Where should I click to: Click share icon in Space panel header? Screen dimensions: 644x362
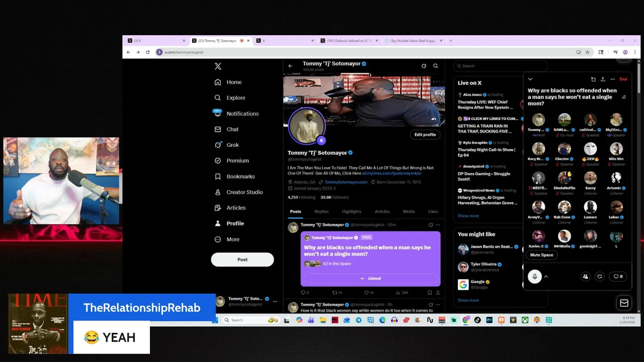tap(603, 79)
